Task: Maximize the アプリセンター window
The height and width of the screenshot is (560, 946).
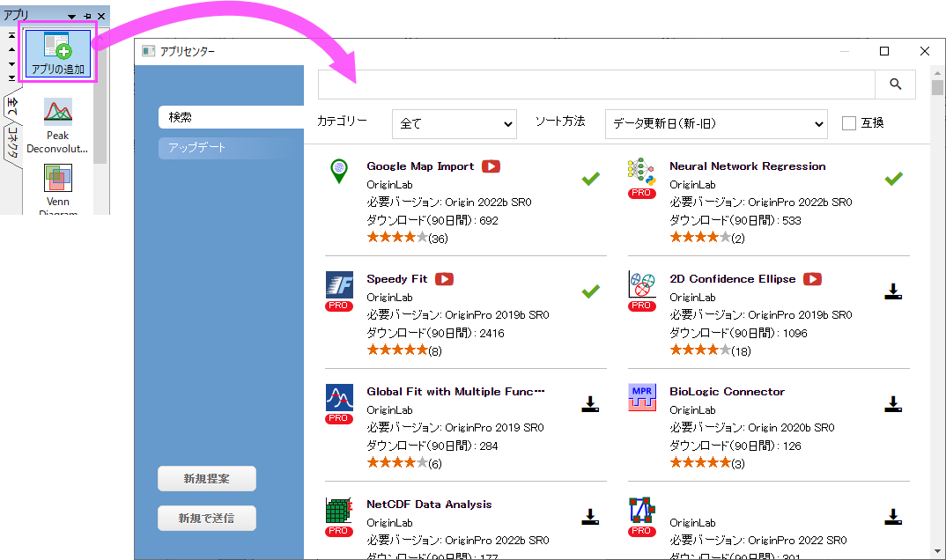Action: 884,51
